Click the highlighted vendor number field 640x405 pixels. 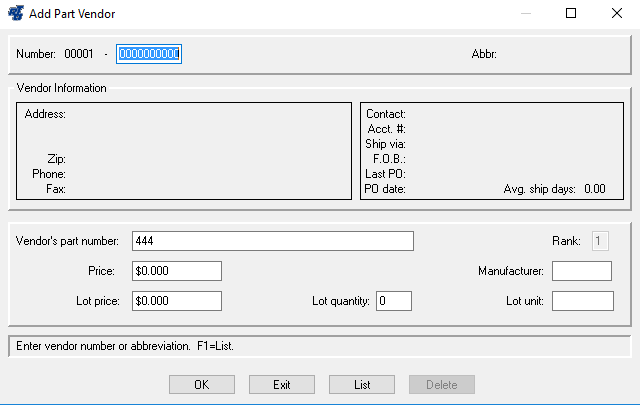149,54
